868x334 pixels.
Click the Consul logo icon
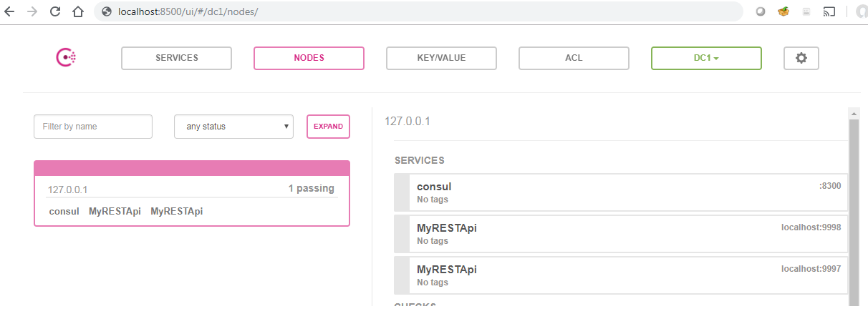(66, 58)
